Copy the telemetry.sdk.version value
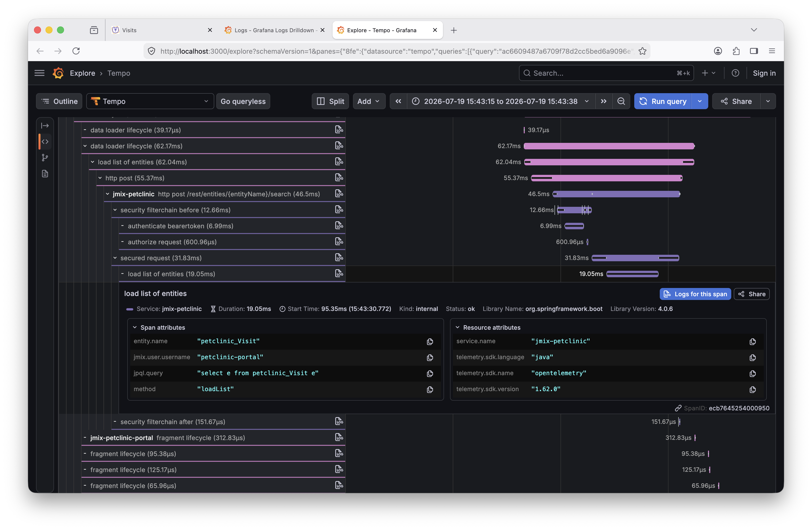Screen dimensions: 812x530 [752, 390]
